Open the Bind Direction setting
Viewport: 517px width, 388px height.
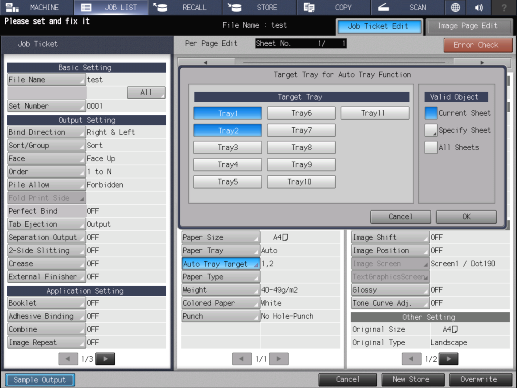click(x=46, y=132)
